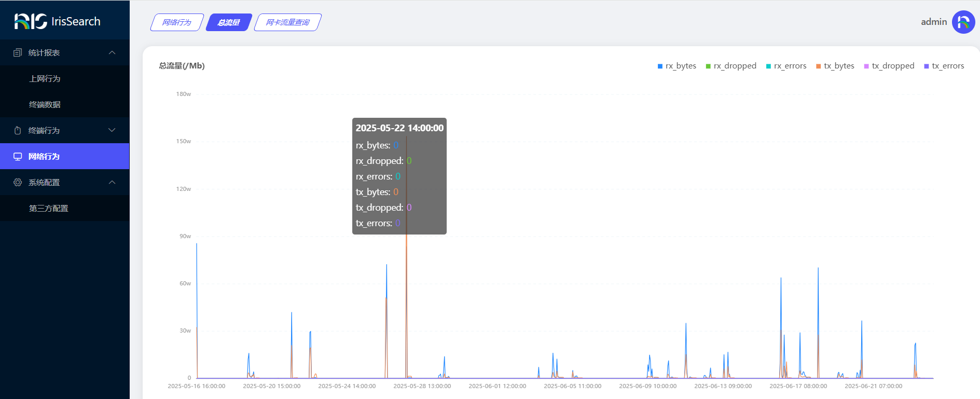Click the 统计报表 report icon
Viewport: 980px width, 399px height.
18,53
